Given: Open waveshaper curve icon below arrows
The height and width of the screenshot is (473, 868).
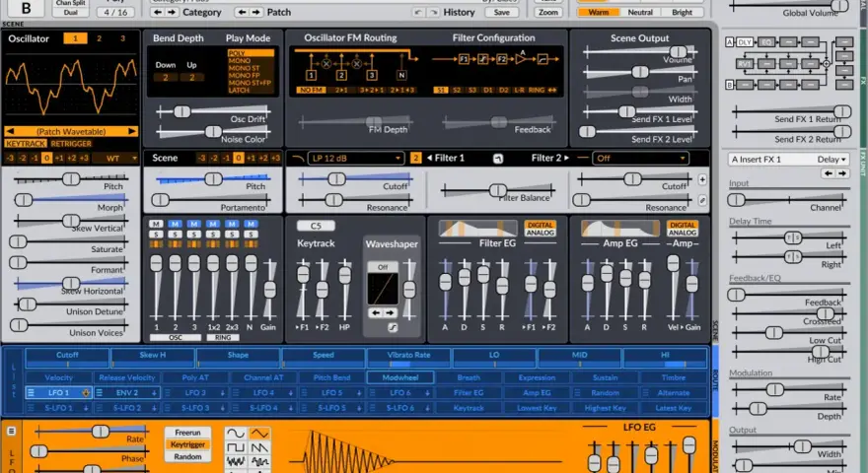Looking at the screenshot, I should click(x=392, y=327).
